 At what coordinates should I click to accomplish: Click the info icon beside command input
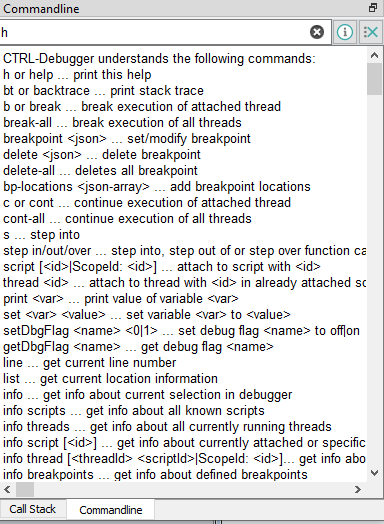345,32
